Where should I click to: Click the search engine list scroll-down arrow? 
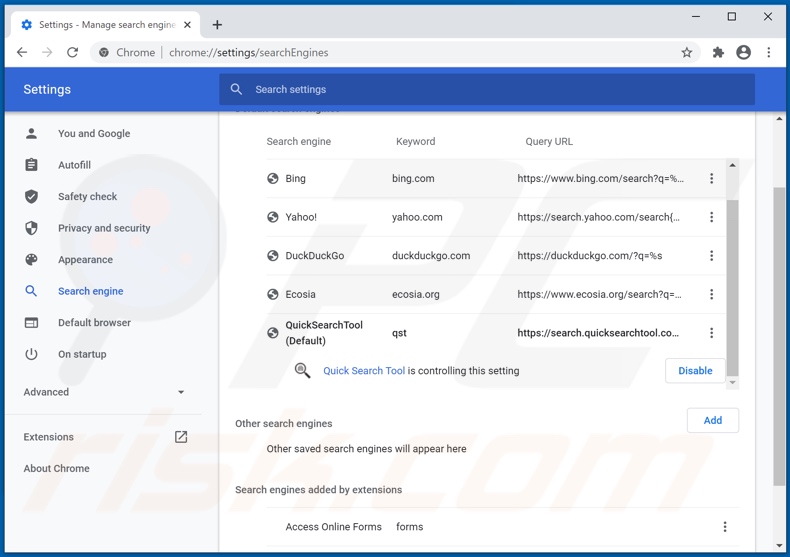(732, 383)
